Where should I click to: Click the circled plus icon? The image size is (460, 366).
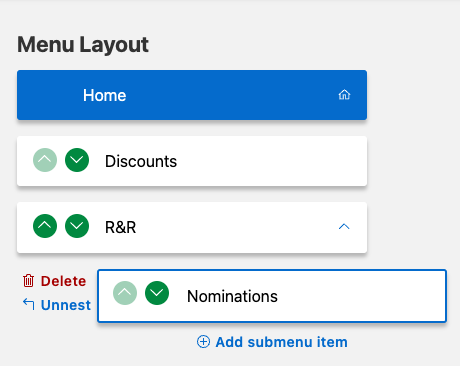(x=203, y=342)
